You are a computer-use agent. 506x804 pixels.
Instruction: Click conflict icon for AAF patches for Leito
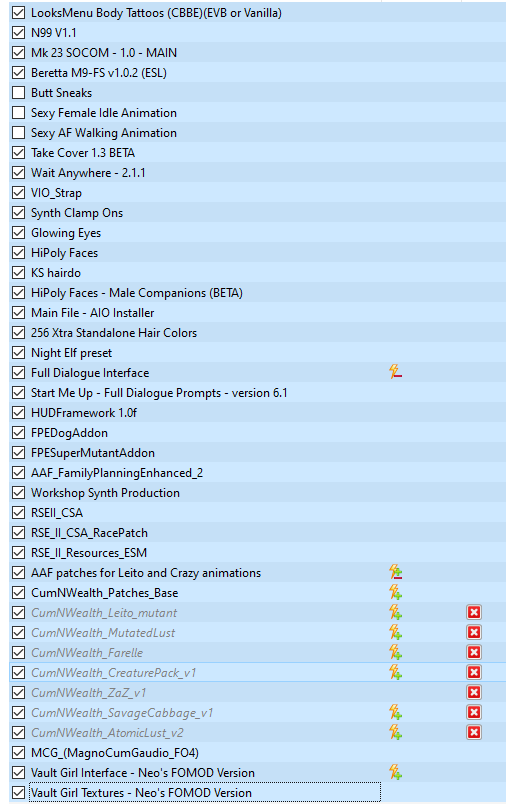tap(395, 572)
